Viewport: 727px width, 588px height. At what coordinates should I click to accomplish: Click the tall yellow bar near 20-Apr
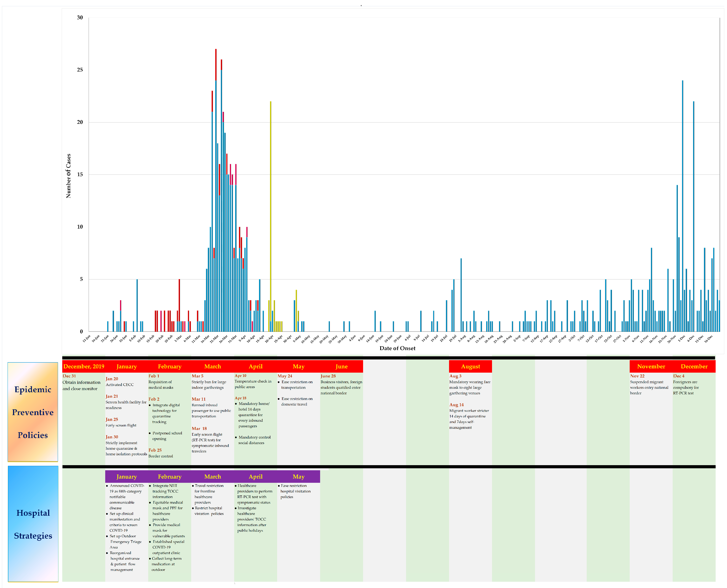click(x=271, y=203)
